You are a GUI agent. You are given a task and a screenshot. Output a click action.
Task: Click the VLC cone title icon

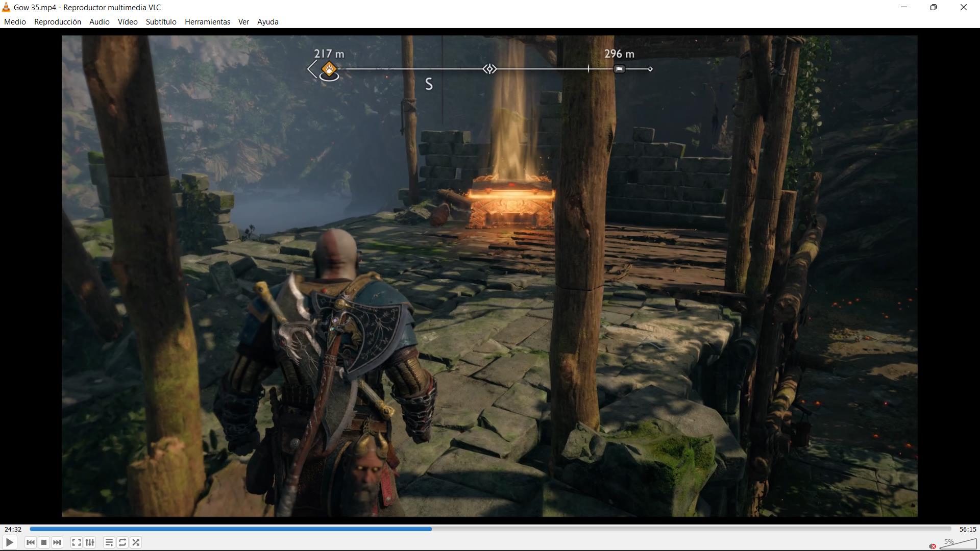pyautogui.click(x=6, y=8)
